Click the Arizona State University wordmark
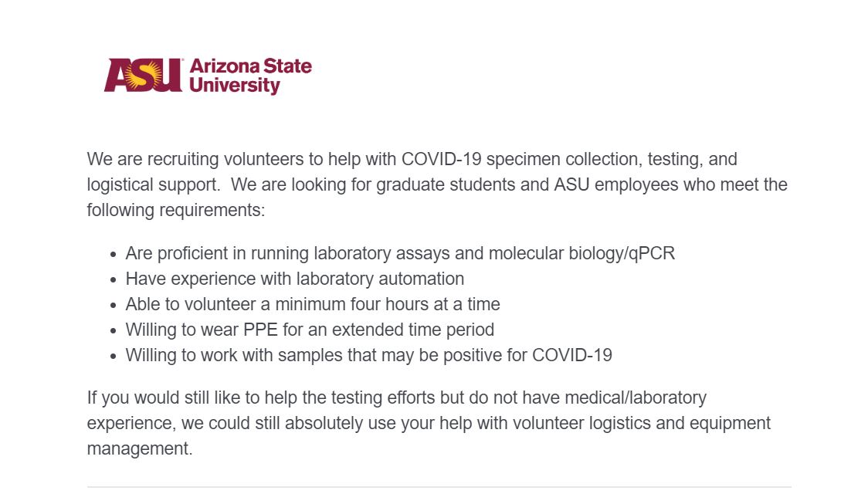The image size is (868, 504). (x=249, y=76)
